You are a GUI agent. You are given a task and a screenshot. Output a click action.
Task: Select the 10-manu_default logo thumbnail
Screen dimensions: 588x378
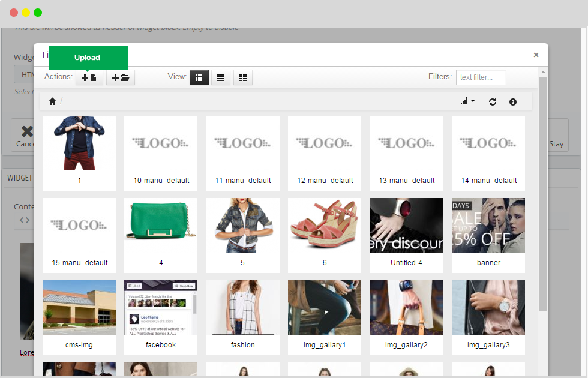(x=161, y=143)
